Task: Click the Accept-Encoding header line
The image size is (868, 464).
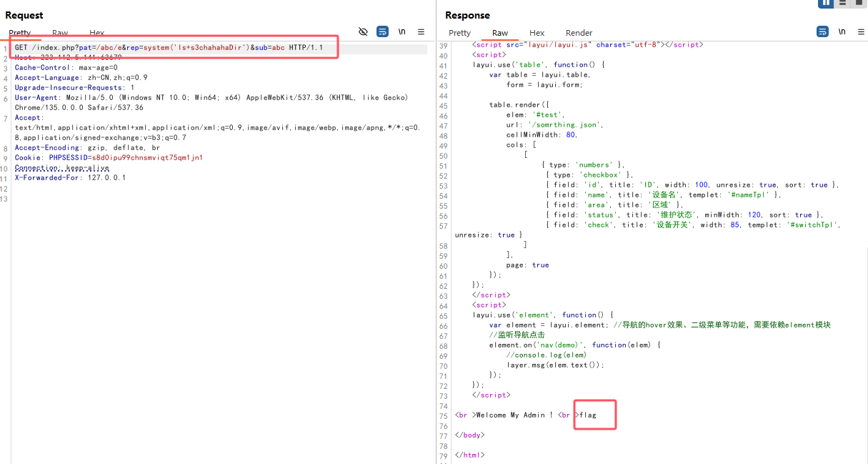Action: (x=87, y=148)
